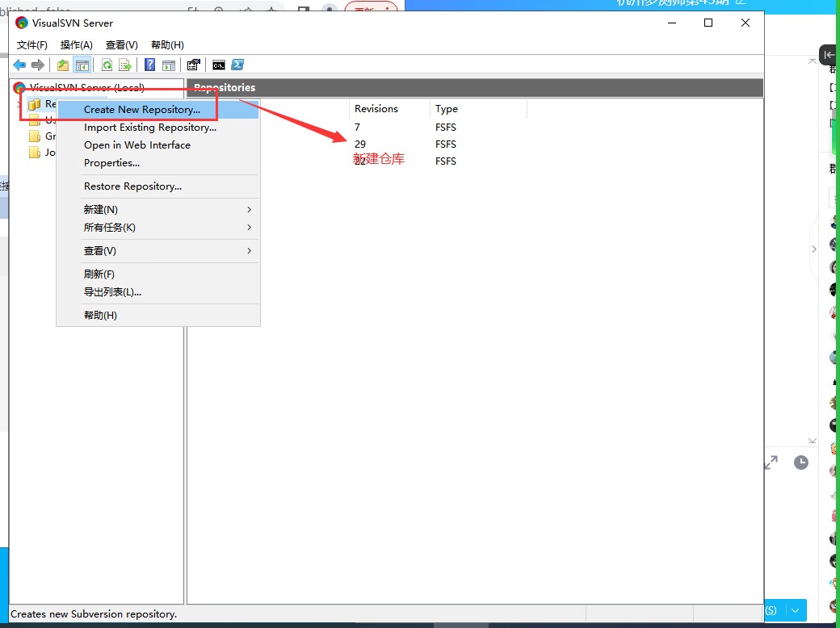
Task: Click the Repositories panel heading
Action: coord(225,87)
